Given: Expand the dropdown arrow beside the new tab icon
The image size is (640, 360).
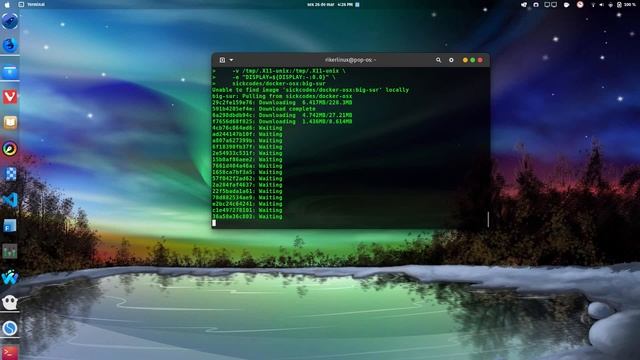Looking at the screenshot, I should [x=231, y=60].
